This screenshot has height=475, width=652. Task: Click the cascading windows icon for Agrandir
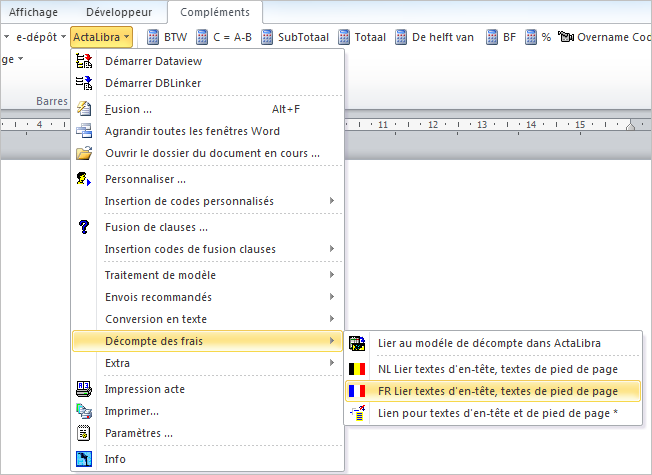coord(84,131)
